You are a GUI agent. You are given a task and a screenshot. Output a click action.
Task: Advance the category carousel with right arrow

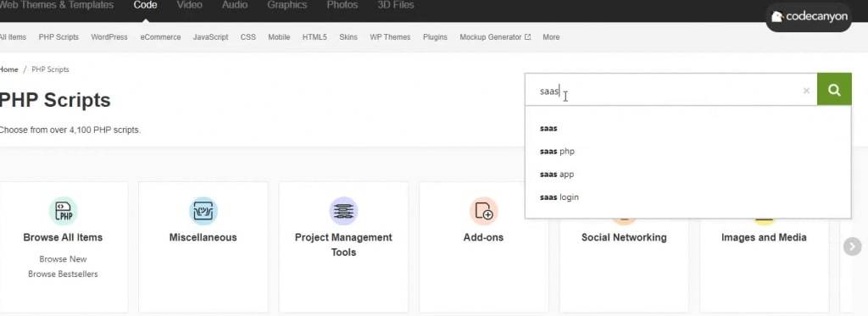coord(853,247)
